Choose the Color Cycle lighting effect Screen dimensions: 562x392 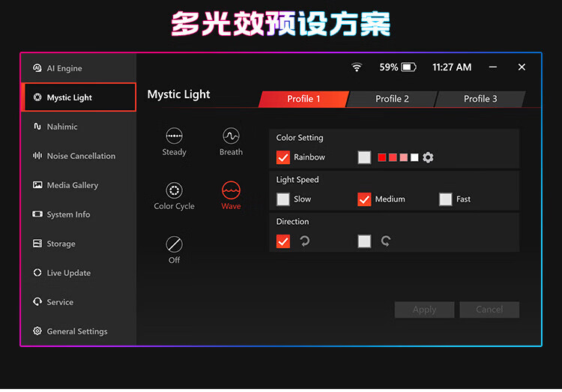tap(174, 196)
